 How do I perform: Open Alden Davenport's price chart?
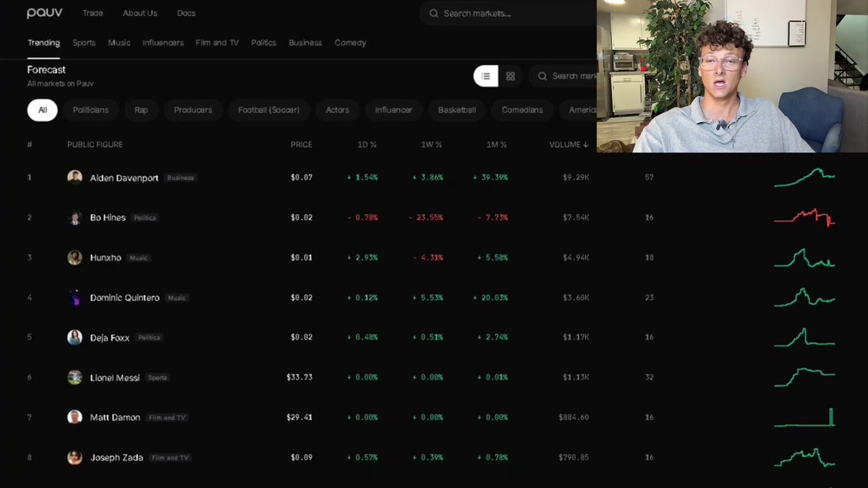click(x=804, y=177)
